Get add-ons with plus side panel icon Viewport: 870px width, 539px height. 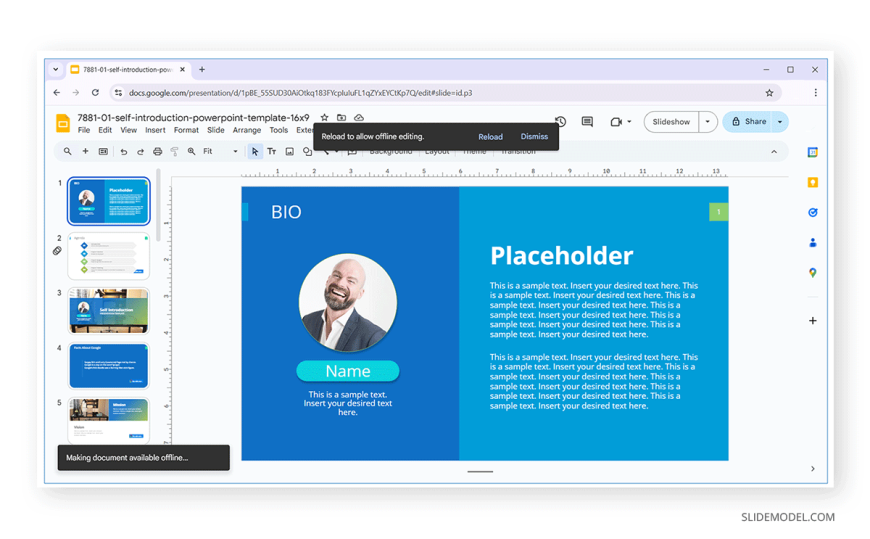point(812,321)
